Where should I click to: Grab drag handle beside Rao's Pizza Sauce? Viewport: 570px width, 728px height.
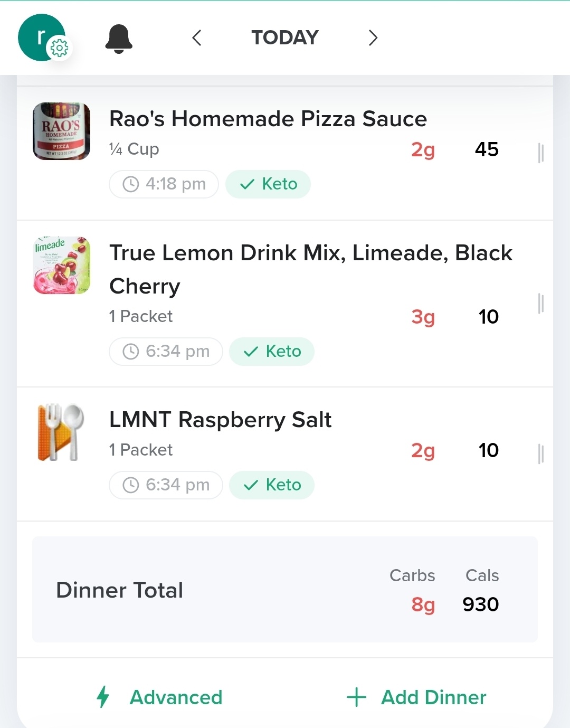540,153
